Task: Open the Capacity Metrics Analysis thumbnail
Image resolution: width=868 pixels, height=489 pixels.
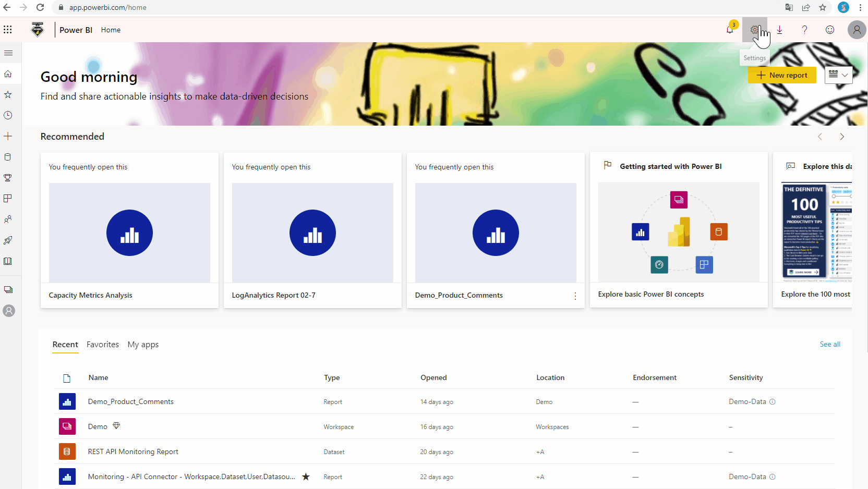Action: coord(129,233)
